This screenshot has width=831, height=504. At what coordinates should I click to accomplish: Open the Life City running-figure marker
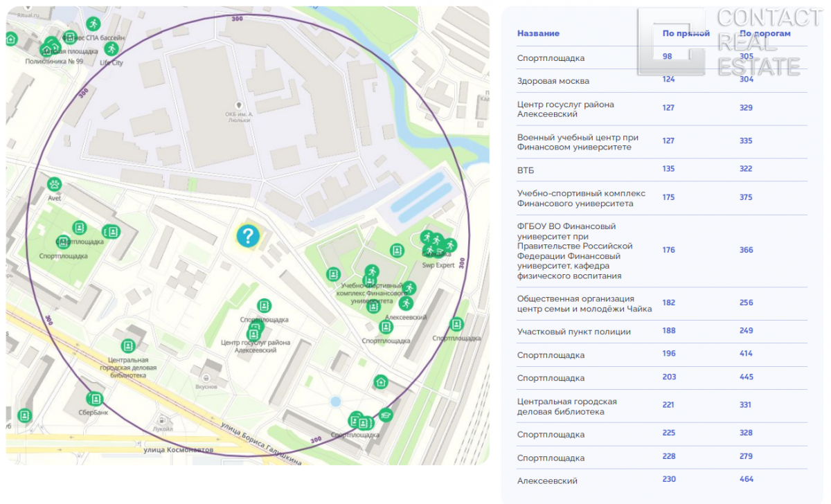tap(110, 49)
